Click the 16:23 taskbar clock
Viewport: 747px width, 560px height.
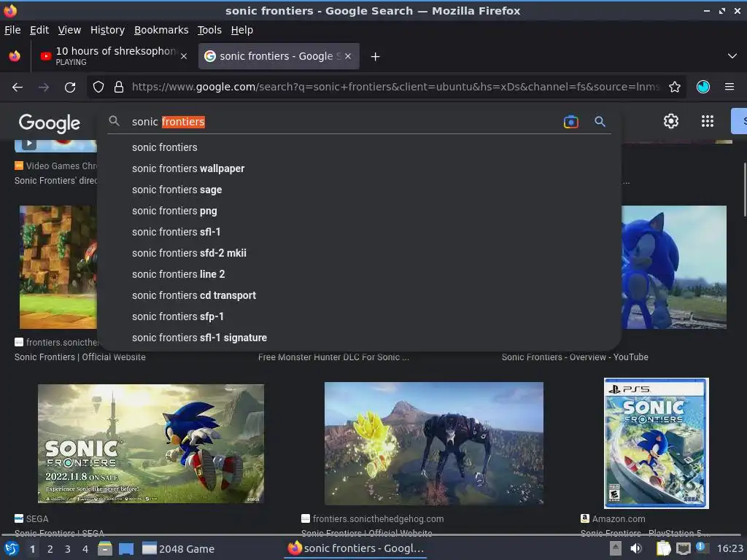click(729, 548)
